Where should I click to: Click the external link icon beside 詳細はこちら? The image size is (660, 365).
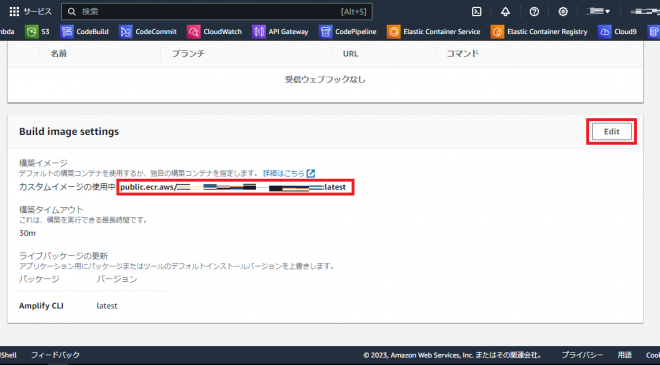tap(311, 173)
